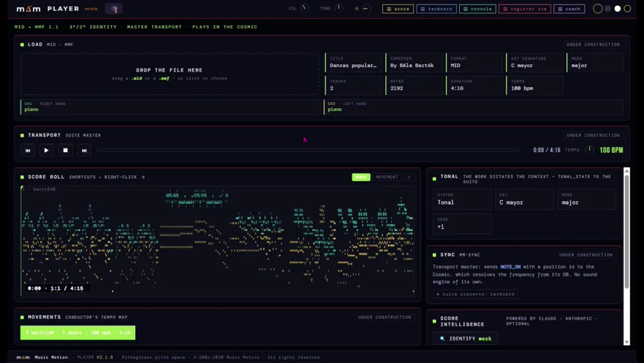Viewport: 644px width, 363px height.
Task: Skip to next with the forward button
Action: click(84, 150)
